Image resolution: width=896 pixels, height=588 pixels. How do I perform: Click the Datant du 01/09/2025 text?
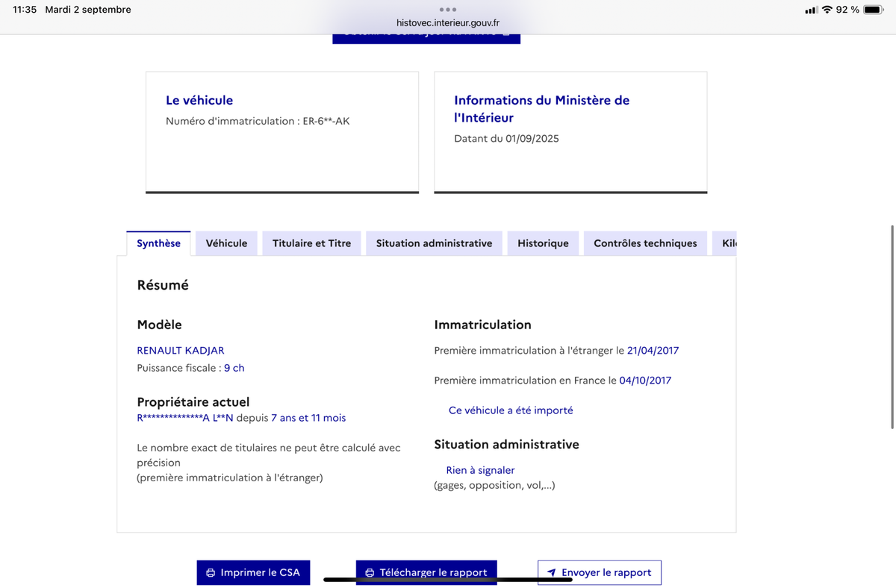(506, 138)
